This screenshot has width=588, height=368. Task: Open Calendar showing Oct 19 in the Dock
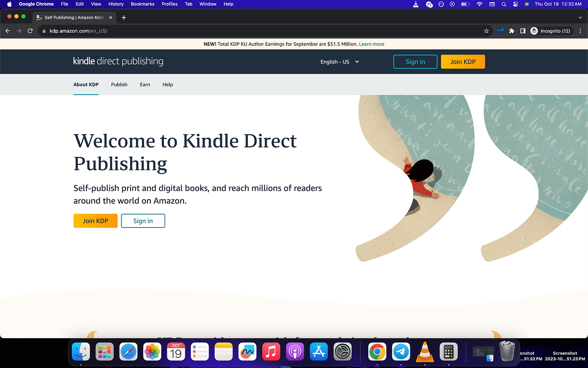tap(176, 352)
